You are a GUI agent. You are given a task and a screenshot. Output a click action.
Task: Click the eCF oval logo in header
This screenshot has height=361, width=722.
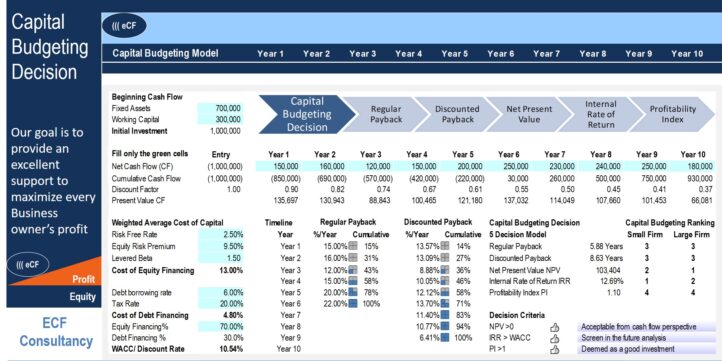[x=124, y=26]
